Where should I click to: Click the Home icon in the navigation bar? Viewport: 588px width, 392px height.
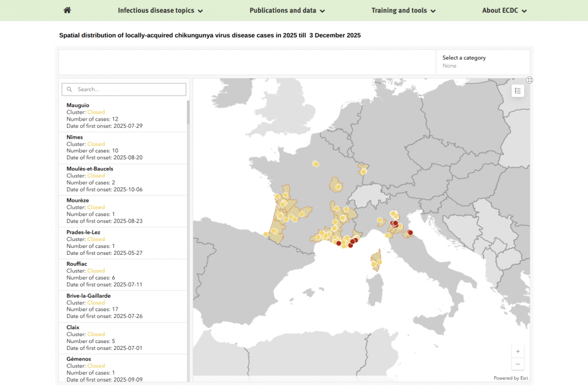67,10
